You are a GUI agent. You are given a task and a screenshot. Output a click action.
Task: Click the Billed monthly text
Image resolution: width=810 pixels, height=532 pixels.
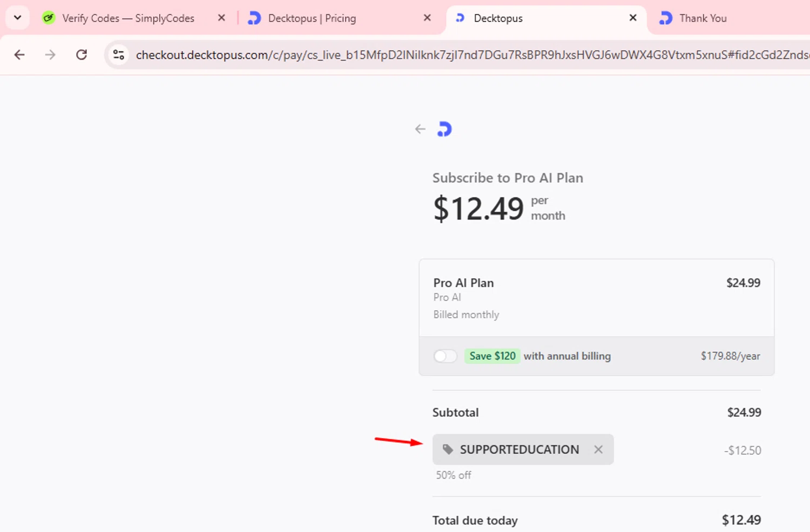466,315
